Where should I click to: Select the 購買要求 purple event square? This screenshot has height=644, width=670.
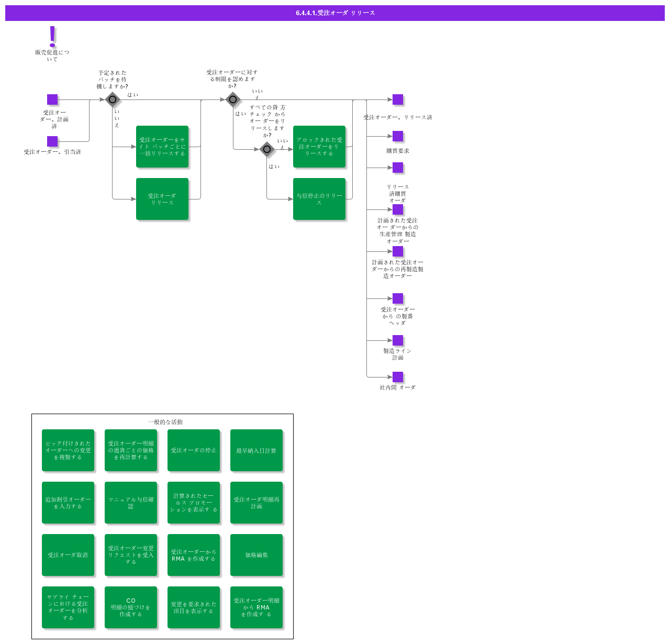pyautogui.click(x=398, y=136)
